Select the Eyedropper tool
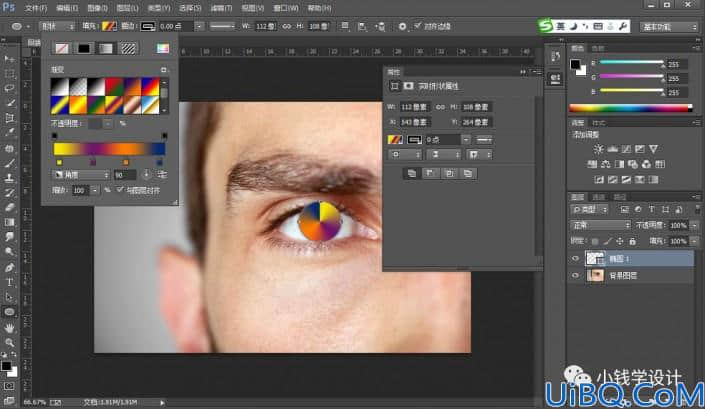 click(x=9, y=133)
